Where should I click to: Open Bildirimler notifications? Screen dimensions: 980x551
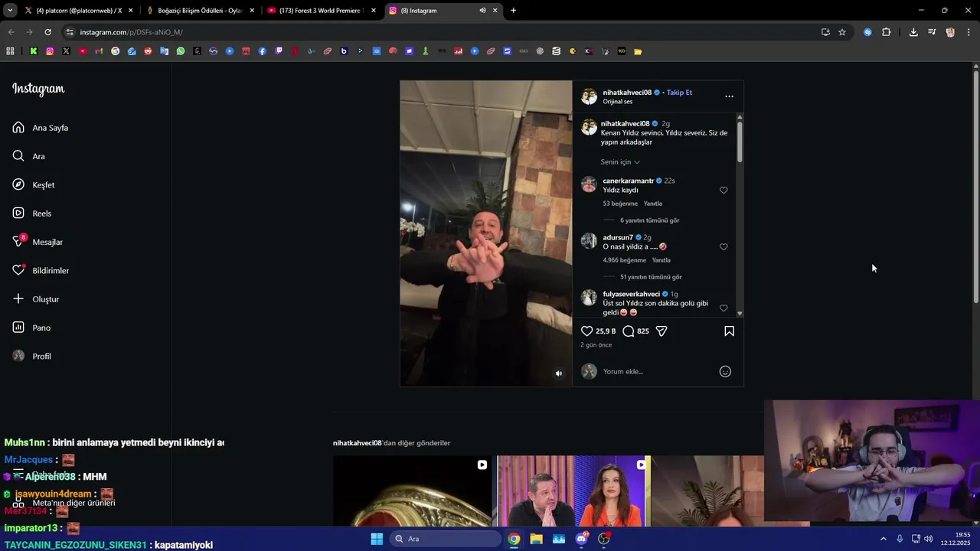[41, 271]
